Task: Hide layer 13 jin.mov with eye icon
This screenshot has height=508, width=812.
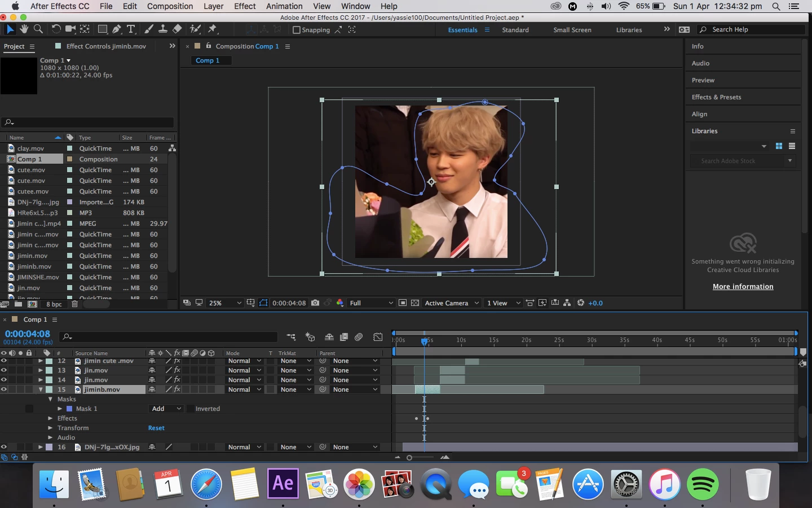Action: (x=4, y=370)
